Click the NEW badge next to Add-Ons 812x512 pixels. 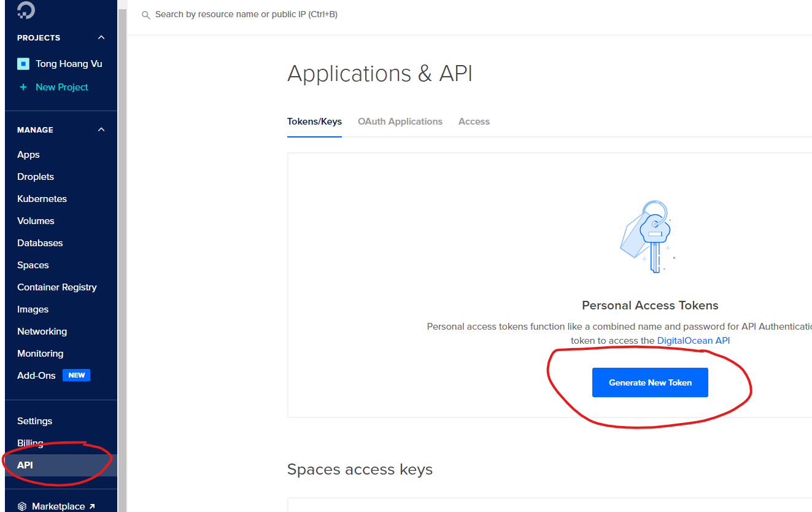77,375
